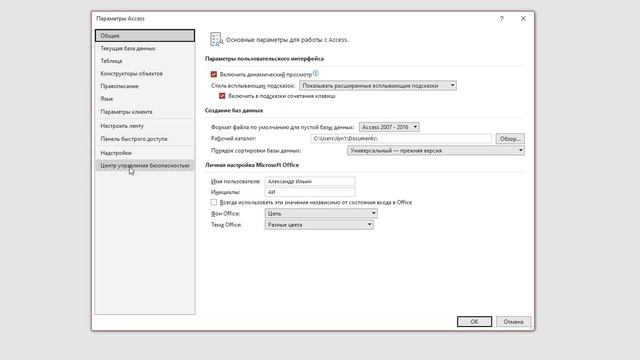Click the Личная настройка Microsoft Office heading
Viewport: 640px width, 360px height.
[x=252, y=165]
